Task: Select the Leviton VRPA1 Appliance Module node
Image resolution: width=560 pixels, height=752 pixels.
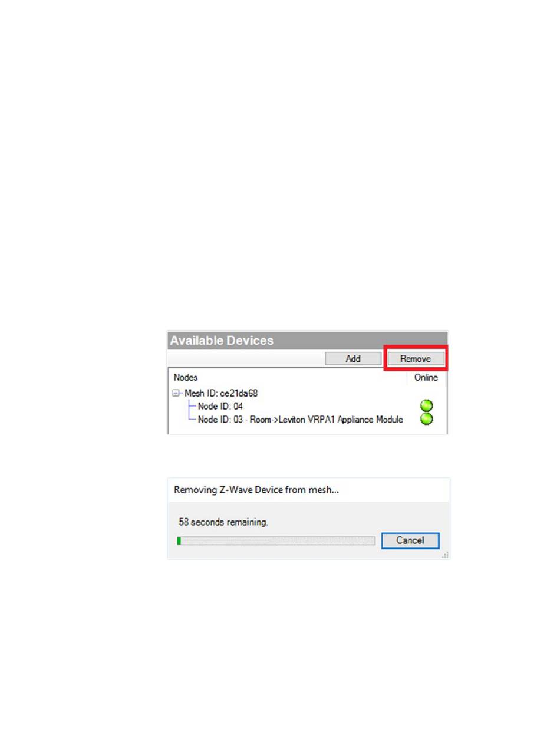Action: coord(300,420)
